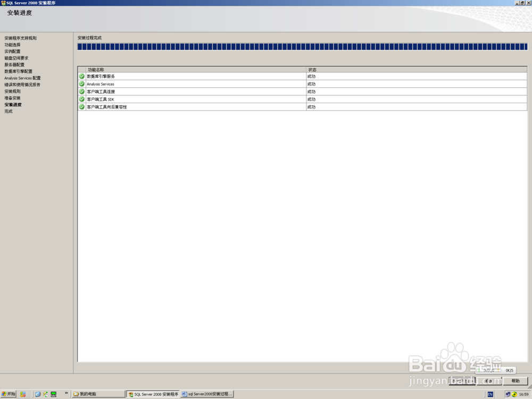Click the green monitor quick launch icon
This screenshot has height=399, width=532.
point(54,394)
